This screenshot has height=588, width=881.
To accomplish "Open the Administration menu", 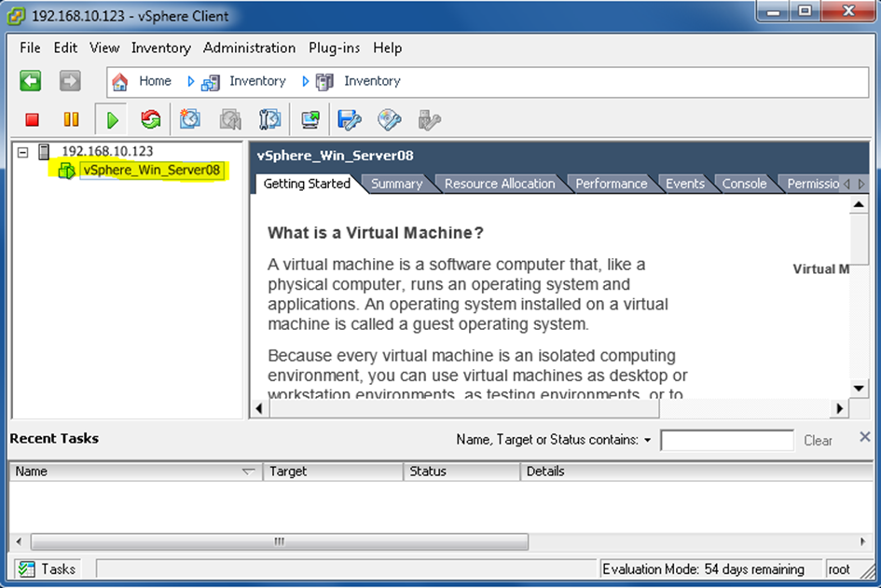I will point(250,48).
